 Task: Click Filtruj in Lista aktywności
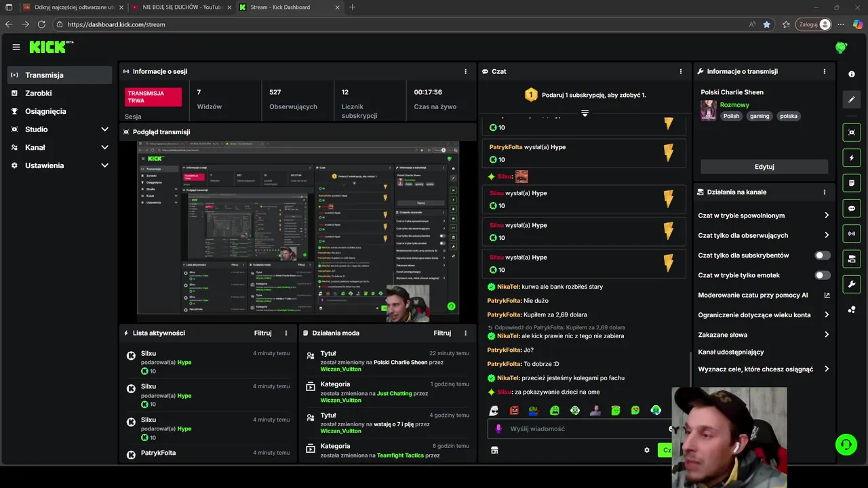tap(263, 333)
